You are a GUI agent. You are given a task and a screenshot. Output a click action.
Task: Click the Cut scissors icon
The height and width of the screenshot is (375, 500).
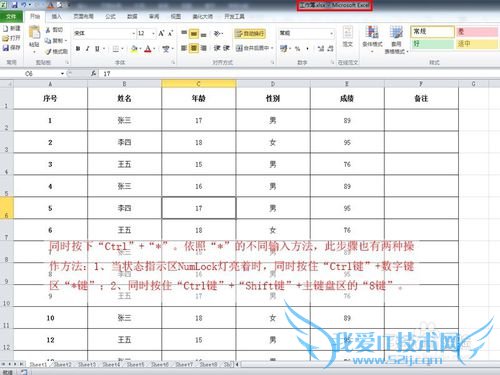click(x=48, y=30)
